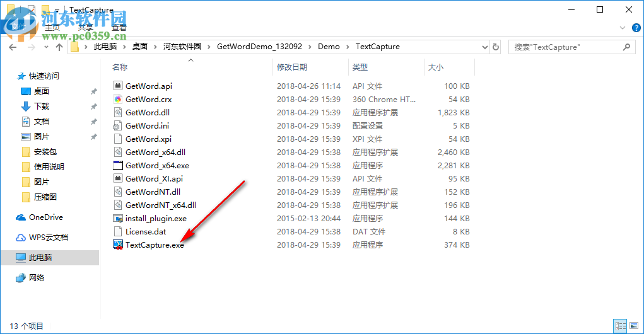This screenshot has width=644, height=334.
Task: Select the GetWord.ini settings icon
Action: 118,125
